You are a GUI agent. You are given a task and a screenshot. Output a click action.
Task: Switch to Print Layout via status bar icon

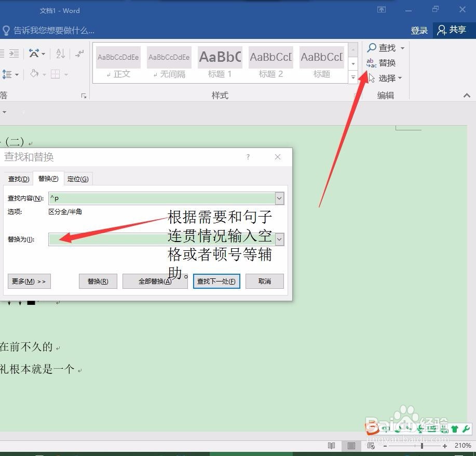point(351,446)
